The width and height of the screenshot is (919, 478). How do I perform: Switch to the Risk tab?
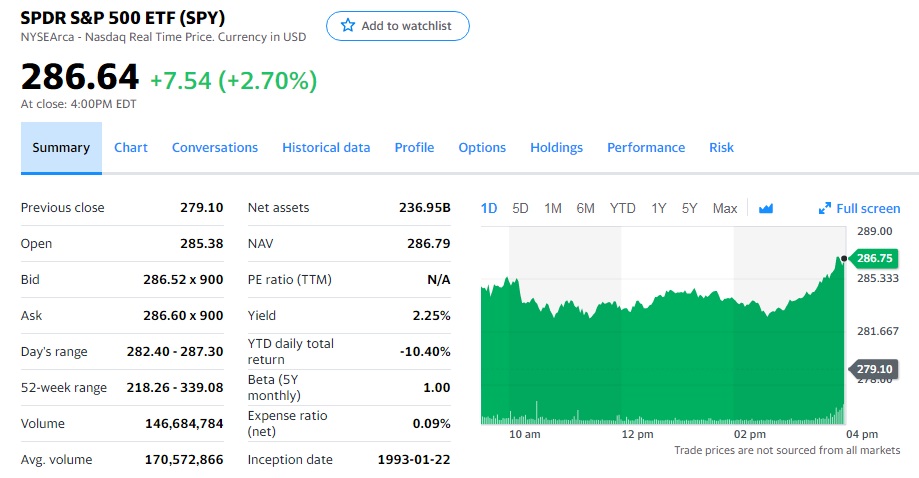[x=721, y=147]
